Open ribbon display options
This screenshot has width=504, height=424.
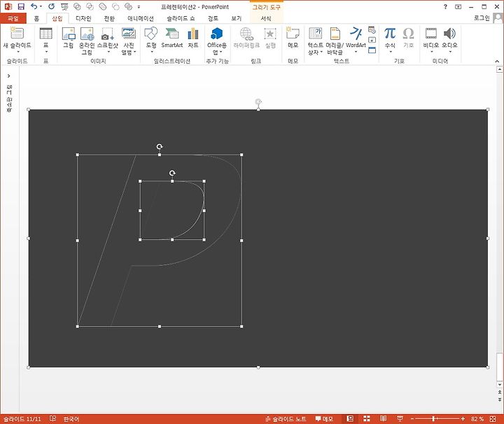[458, 6]
